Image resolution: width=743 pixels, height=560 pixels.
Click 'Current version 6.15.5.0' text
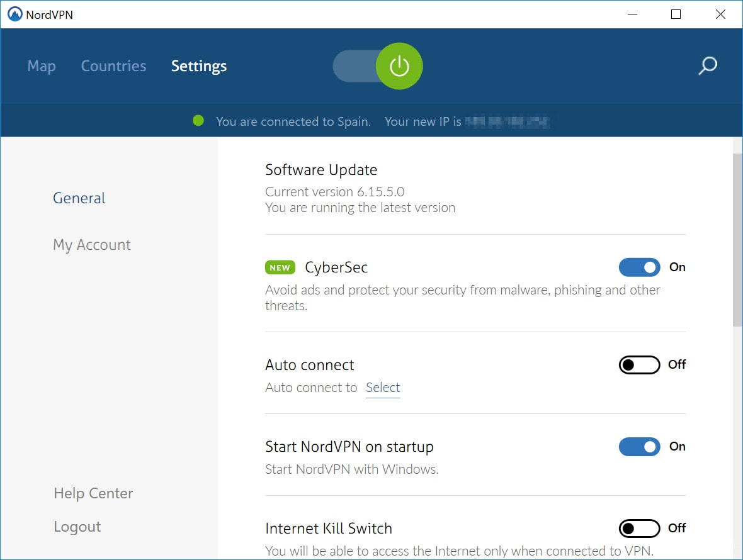[334, 192]
